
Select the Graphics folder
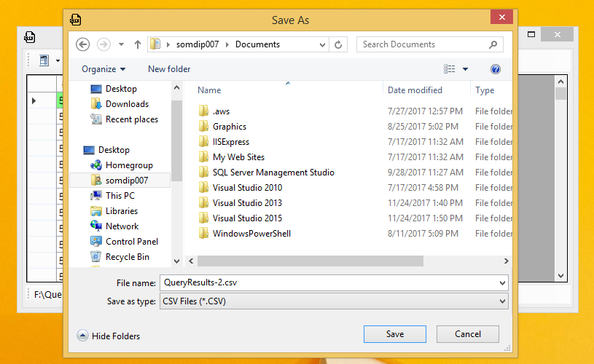click(230, 127)
